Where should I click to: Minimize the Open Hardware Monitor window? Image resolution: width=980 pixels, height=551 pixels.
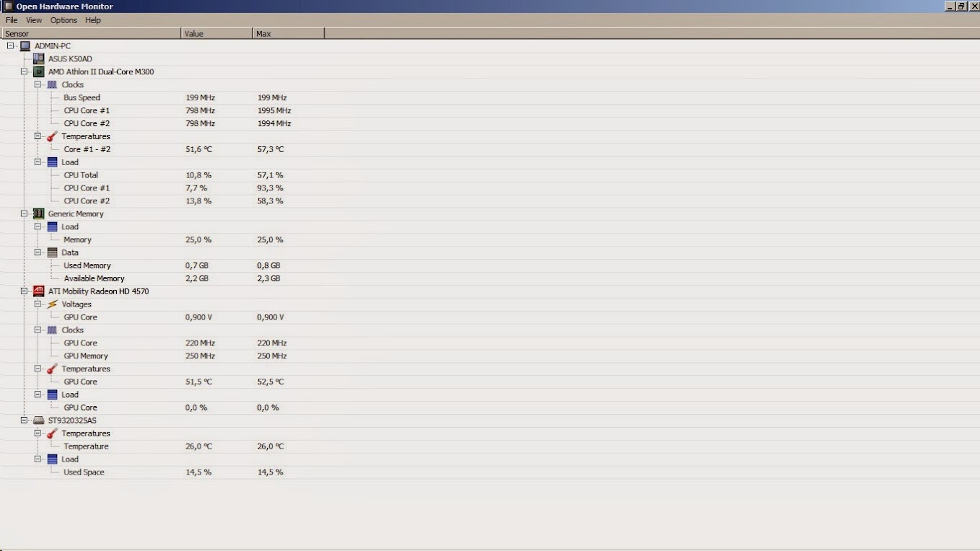pyautogui.click(x=950, y=6)
